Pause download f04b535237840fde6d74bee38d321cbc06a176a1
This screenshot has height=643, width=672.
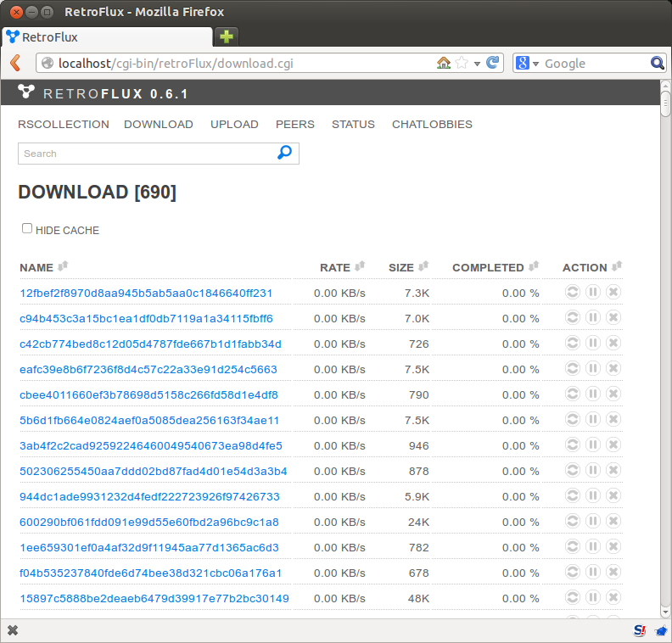click(593, 572)
